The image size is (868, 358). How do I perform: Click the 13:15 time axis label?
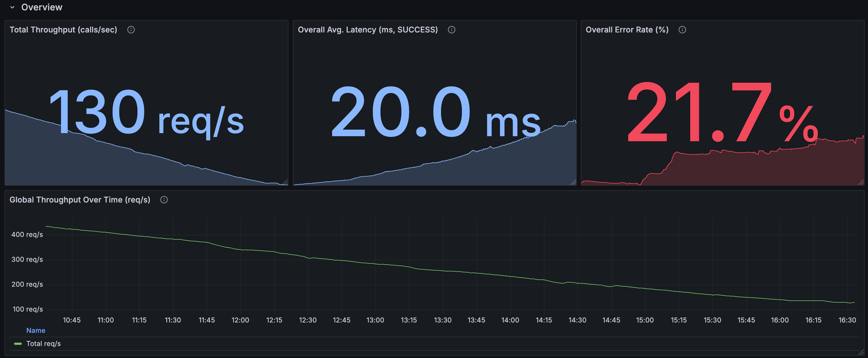tap(409, 320)
